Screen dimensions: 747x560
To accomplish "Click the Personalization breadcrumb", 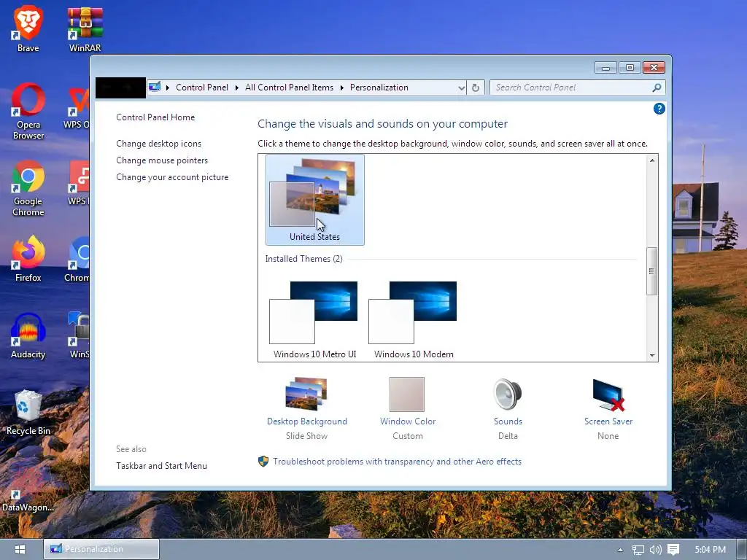I will pyautogui.click(x=379, y=87).
